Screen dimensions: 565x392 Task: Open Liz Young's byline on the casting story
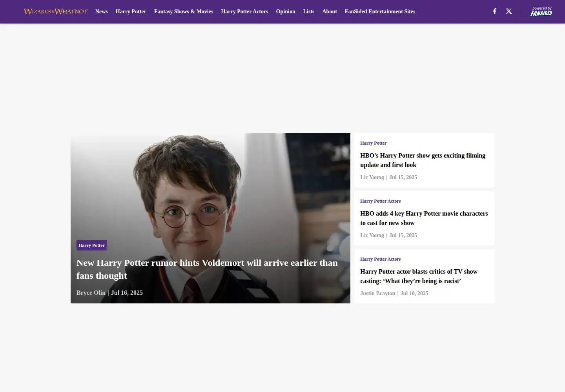point(372,236)
